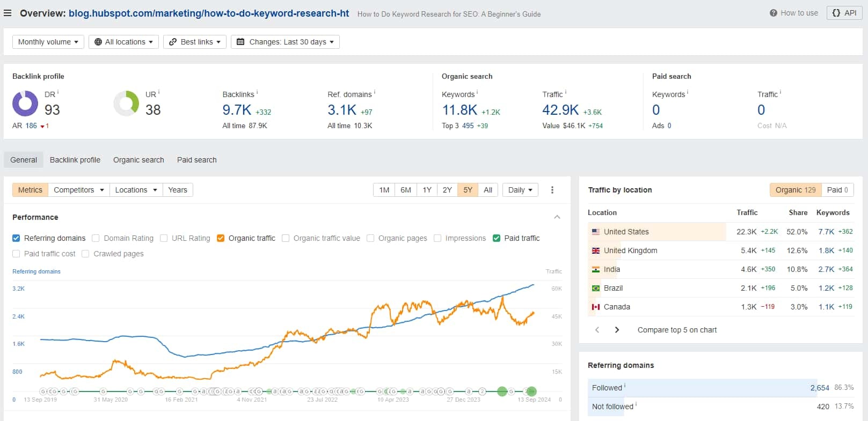868x421 pixels.
Task: Click the Years chart view button
Action: point(178,190)
